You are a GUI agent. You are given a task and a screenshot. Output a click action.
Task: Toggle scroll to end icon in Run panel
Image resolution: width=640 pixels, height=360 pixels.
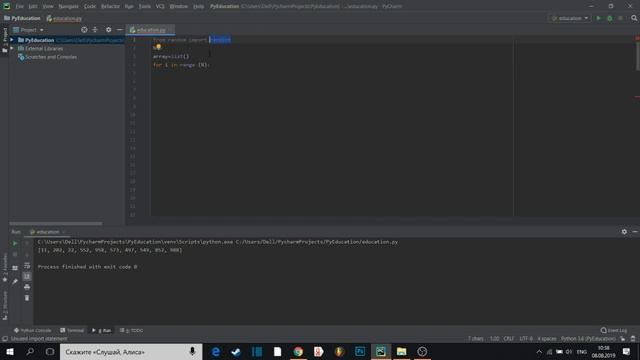click(x=27, y=276)
